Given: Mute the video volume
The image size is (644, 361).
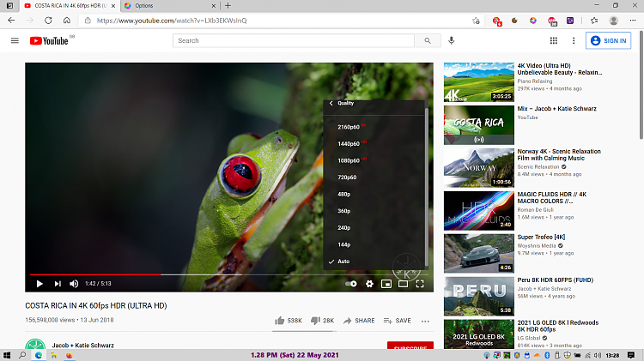Looking at the screenshot, I should 74,284.
